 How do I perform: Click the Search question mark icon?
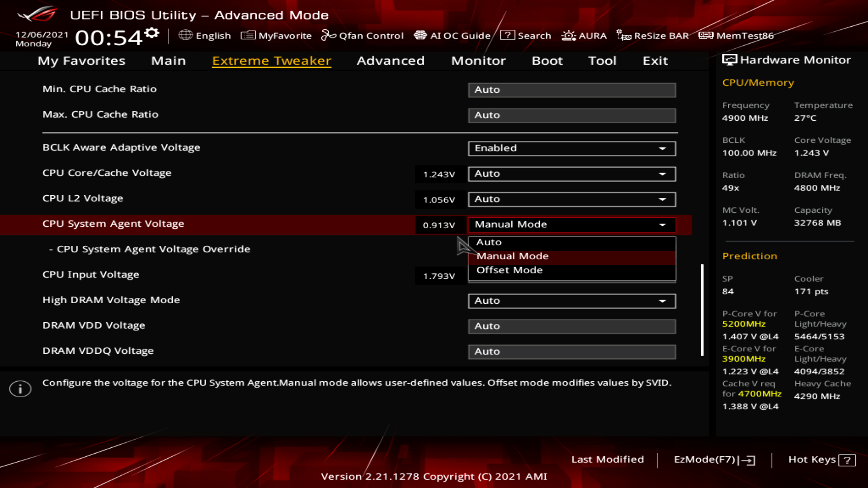tap(507, 35)
